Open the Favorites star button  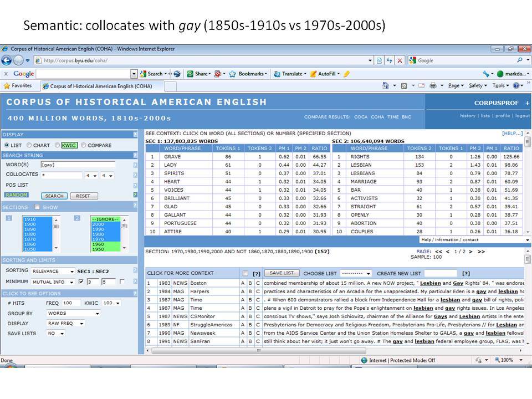[x=18, y=85]
